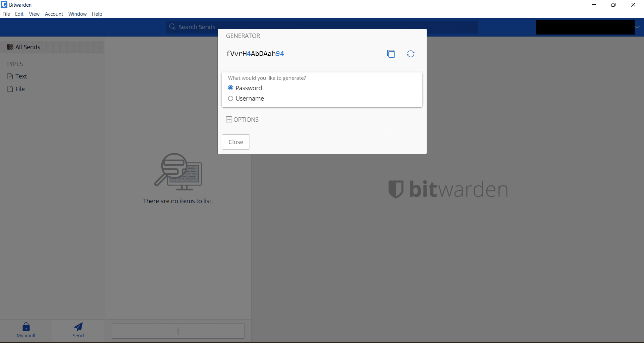Click the account name box in header

[585, 27]
